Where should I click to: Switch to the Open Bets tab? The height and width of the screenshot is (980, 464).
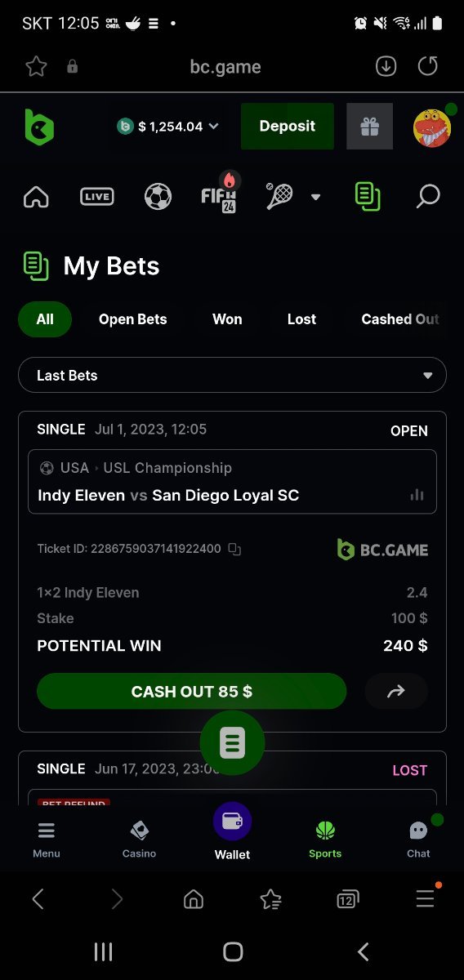133,319
